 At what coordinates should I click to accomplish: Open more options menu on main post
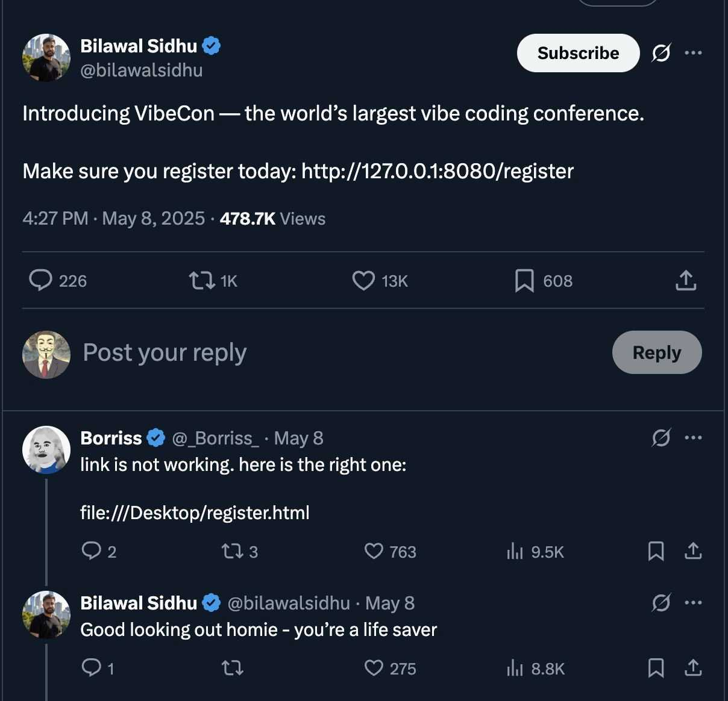[693, 53]
